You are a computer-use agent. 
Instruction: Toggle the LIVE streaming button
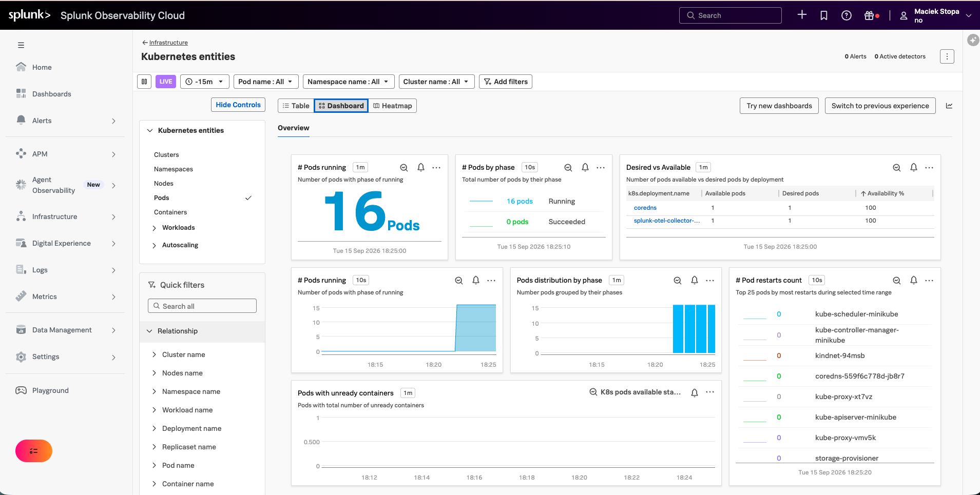click(166, 82)
